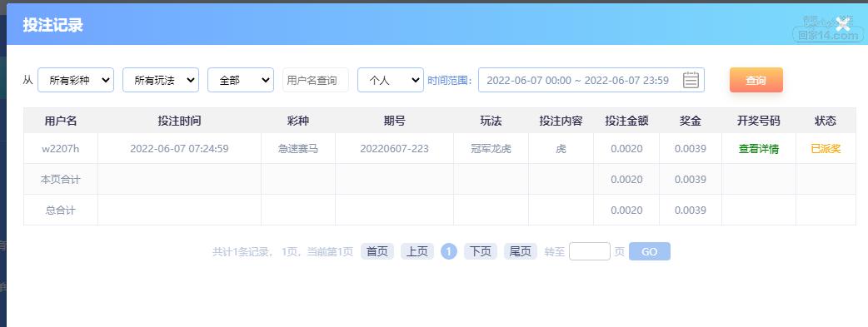Expand the 所有彩种 lottery type dropdown
868x327 pixels.
click(76, 80)
